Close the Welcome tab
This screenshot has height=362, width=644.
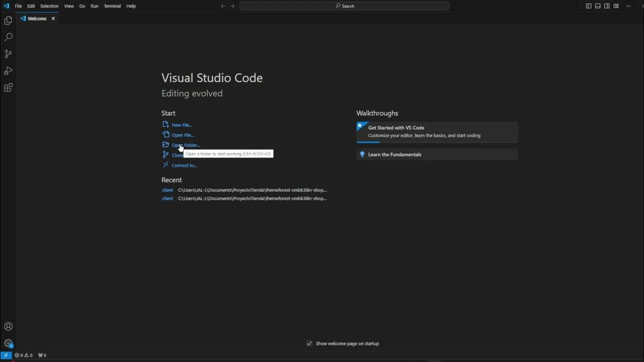tap(53, 19)
